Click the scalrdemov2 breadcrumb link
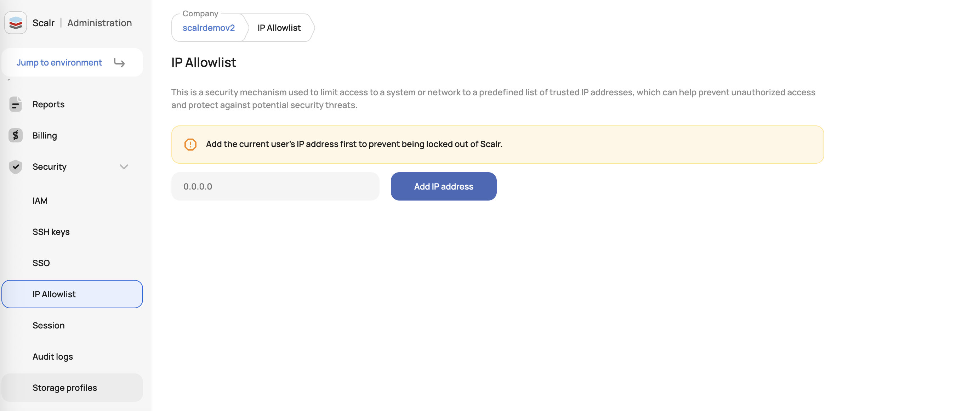Viewport: 980px width, 411px height. [209, 28]
